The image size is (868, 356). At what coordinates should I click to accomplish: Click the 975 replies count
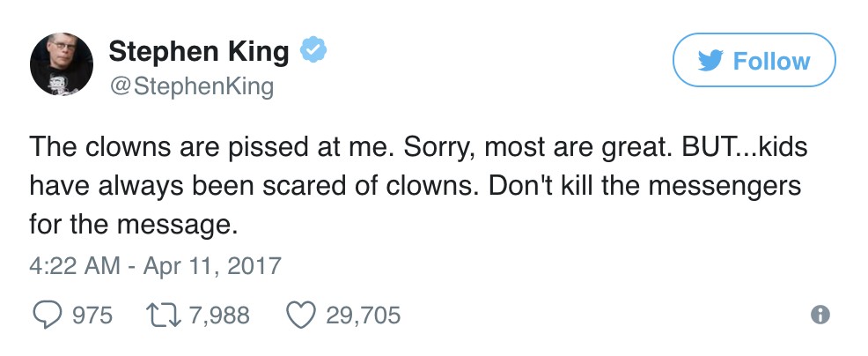(x=92, y=315)
